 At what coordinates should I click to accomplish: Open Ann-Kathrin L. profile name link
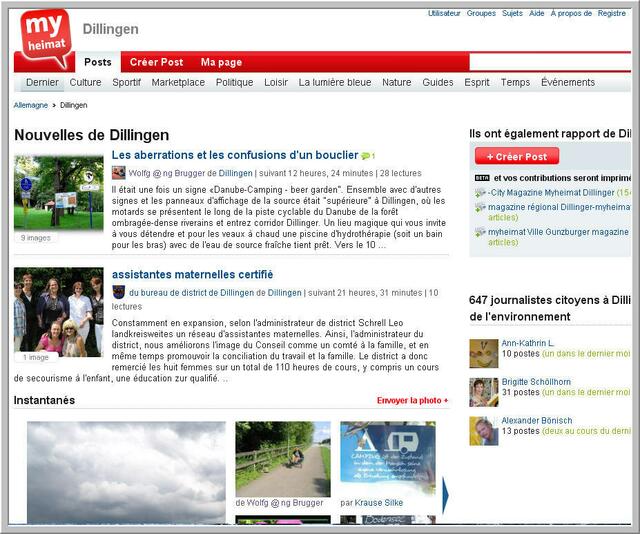click(527, 343)
